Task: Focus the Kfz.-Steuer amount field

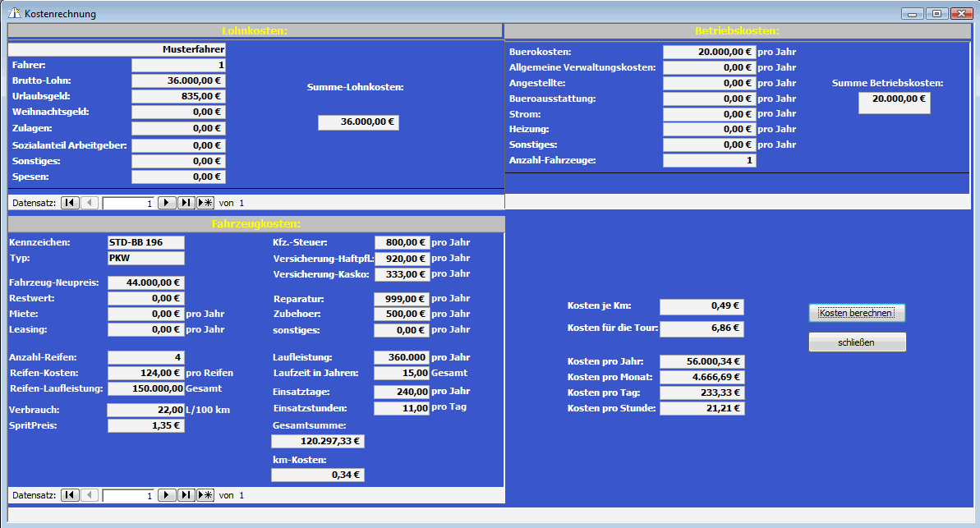Action: click(x=402, y=242)
